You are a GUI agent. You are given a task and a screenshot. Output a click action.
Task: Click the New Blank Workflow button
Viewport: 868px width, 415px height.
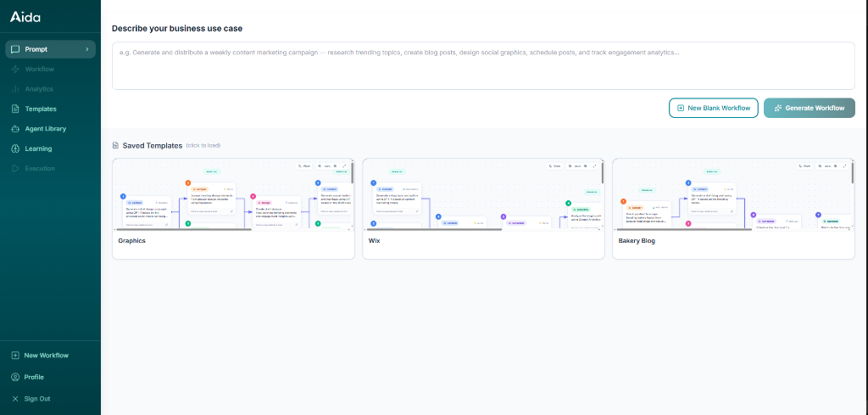(713, 108)
